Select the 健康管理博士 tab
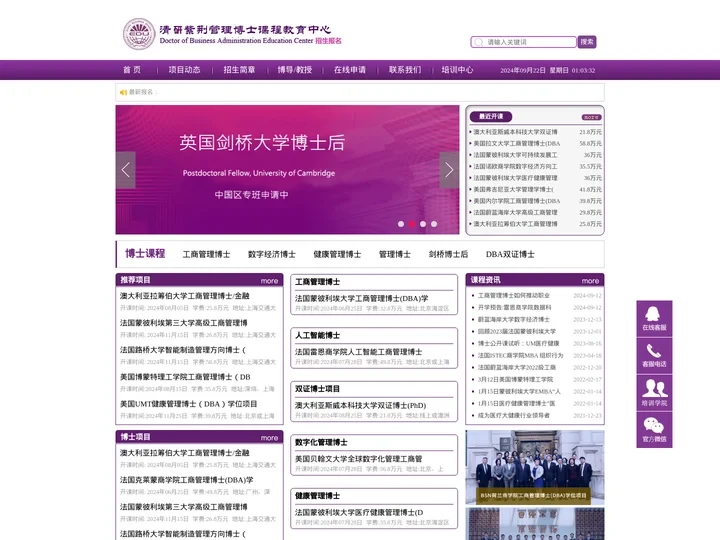 pyautogui.click(x=337, y=254)
